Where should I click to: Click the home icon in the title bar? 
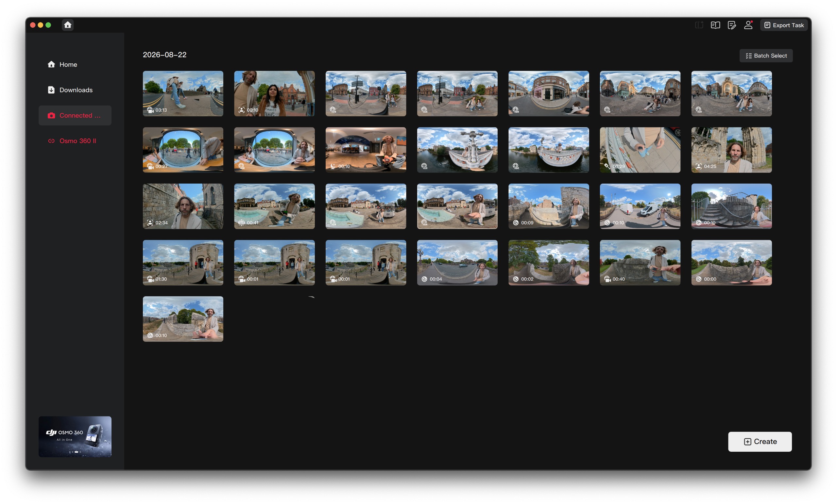(68, 25)
